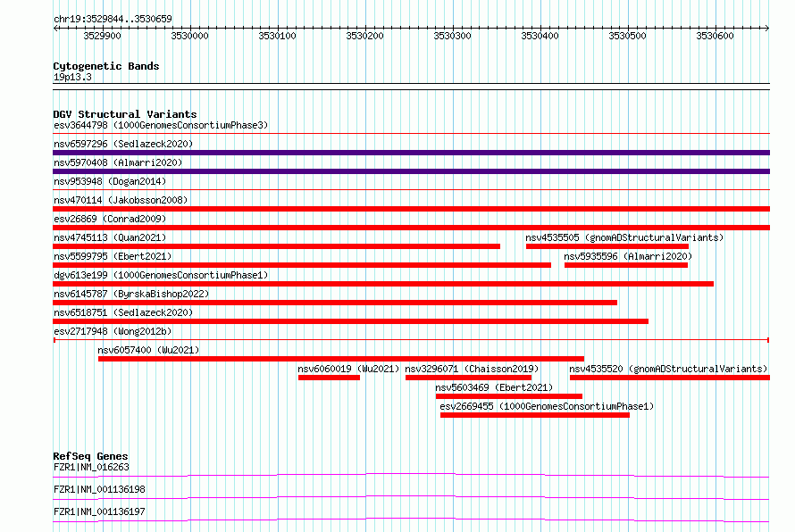The width and height of the screenshot is (795, 532).
Task: Click the red bar under nsv5935596
Action: tap(626, 265)
